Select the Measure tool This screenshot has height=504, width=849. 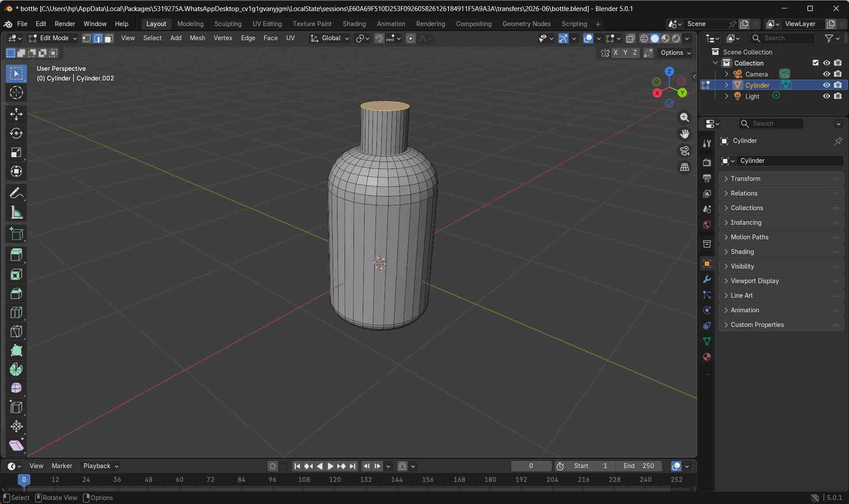(x=16, y=213)
